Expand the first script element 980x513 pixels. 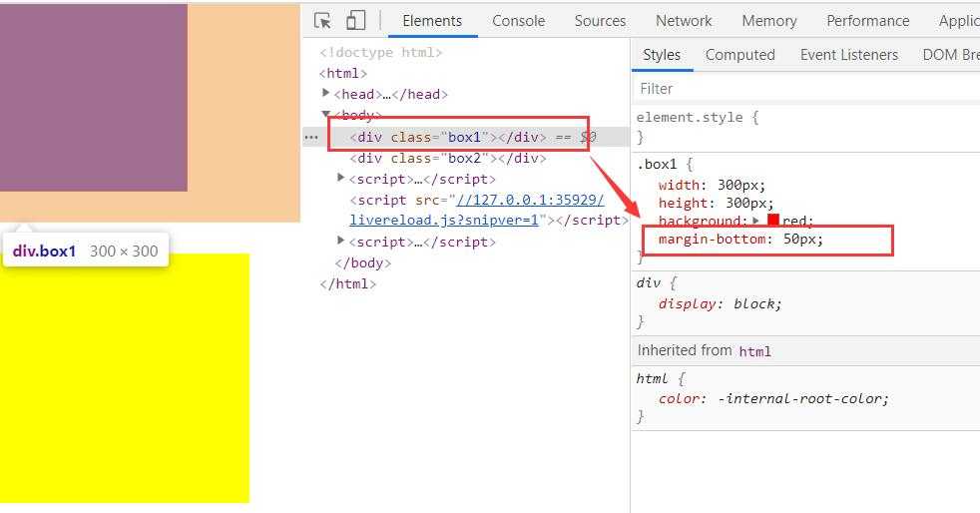pos(340,178)
